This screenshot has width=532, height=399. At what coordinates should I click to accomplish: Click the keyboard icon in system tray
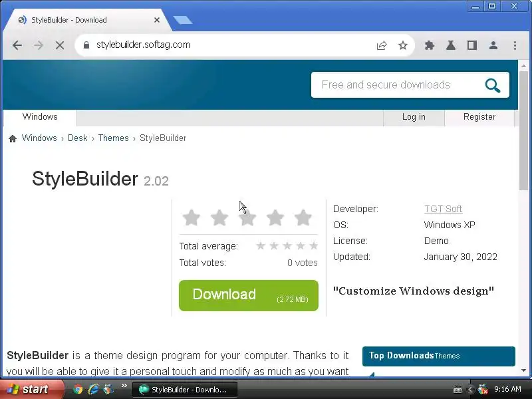(x=458, y=390)
